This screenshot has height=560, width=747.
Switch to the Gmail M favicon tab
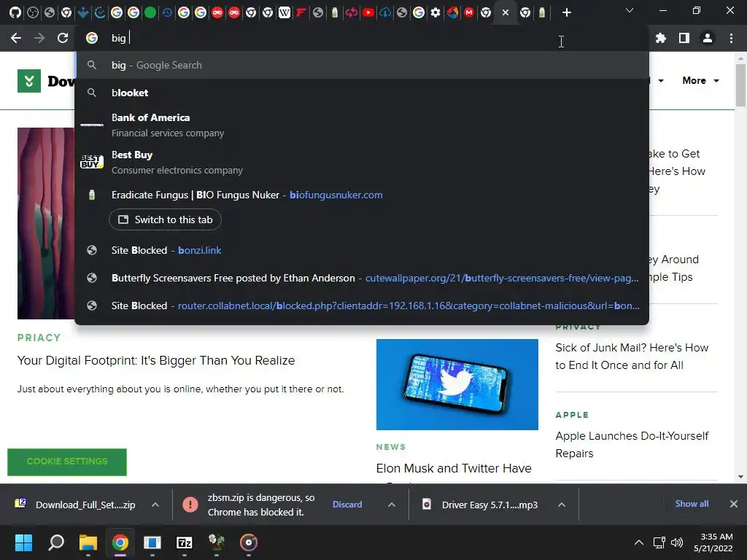469,12
